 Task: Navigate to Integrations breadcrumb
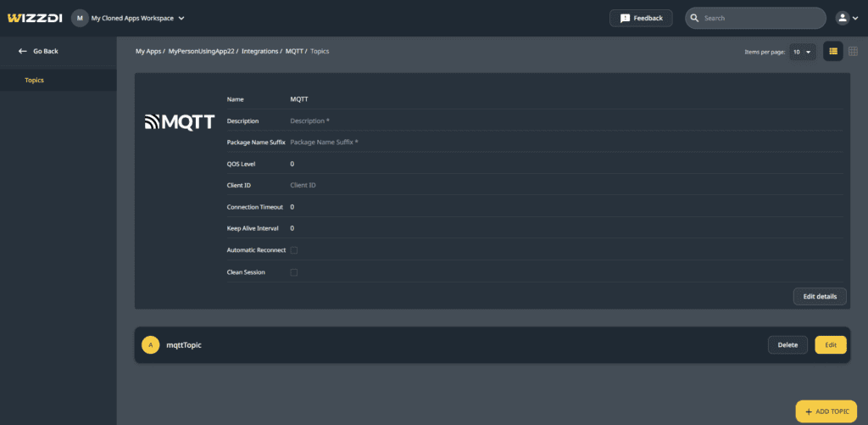pyautogui.click(x=259, y=52)
